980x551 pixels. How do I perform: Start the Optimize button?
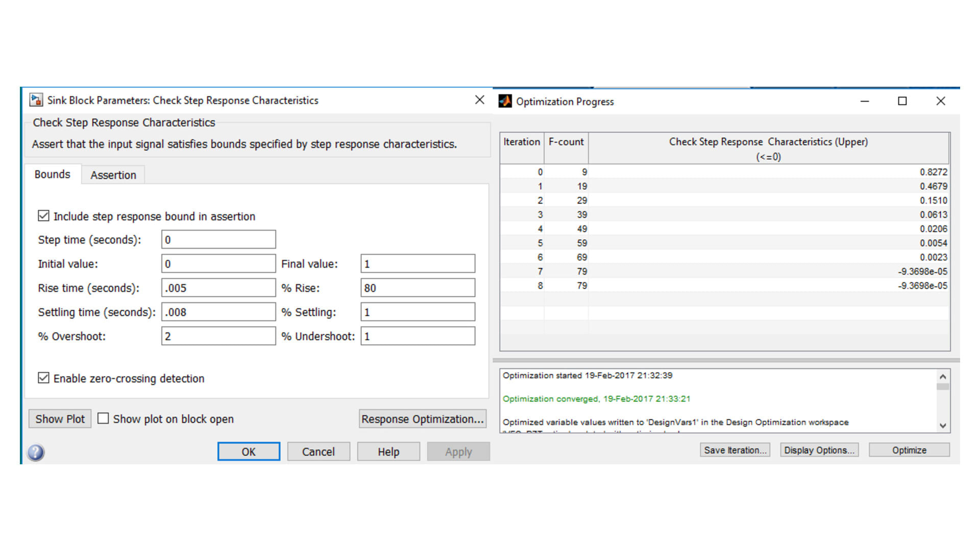point(909,450)
